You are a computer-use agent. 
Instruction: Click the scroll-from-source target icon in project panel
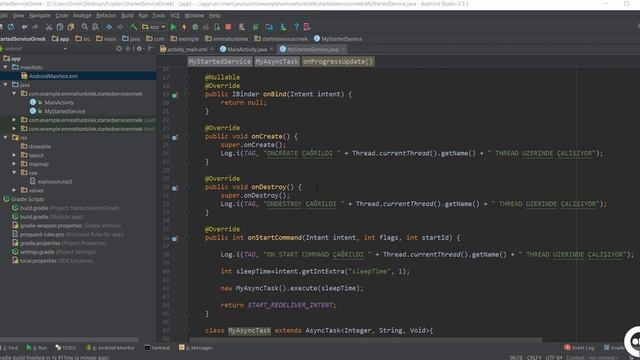click(119, 49)
